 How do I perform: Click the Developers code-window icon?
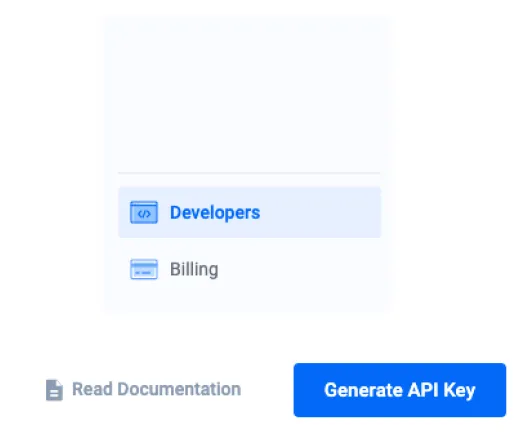[144, 212]
